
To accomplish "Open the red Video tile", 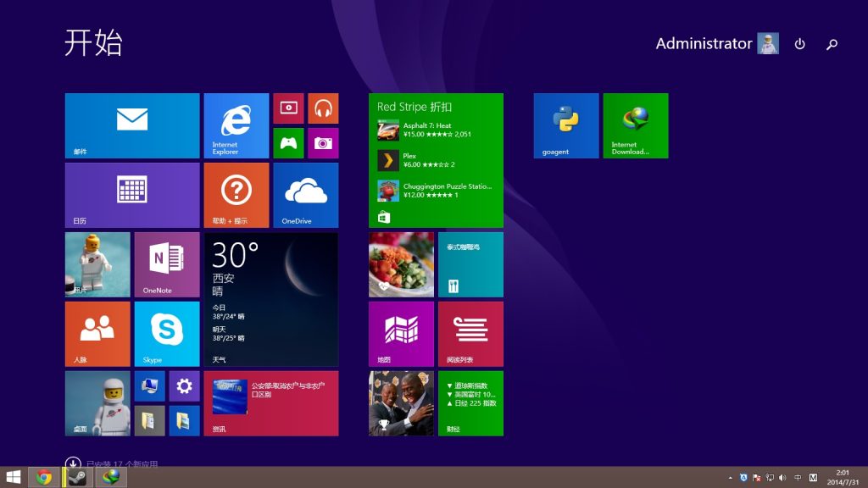I will [288, 108].
